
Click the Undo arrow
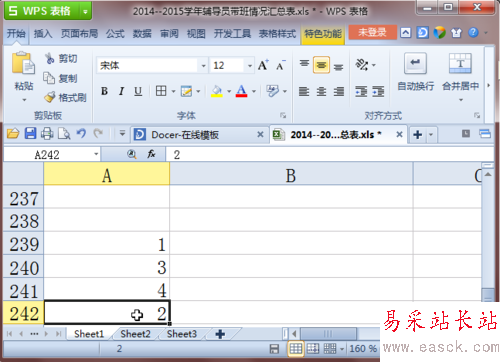pos(81,134)
